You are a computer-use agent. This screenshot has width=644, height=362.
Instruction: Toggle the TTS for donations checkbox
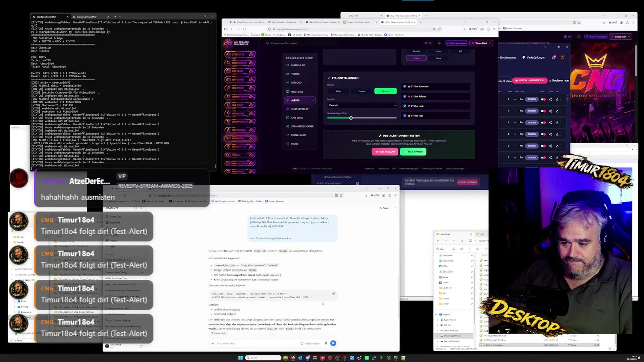point(405,86)
